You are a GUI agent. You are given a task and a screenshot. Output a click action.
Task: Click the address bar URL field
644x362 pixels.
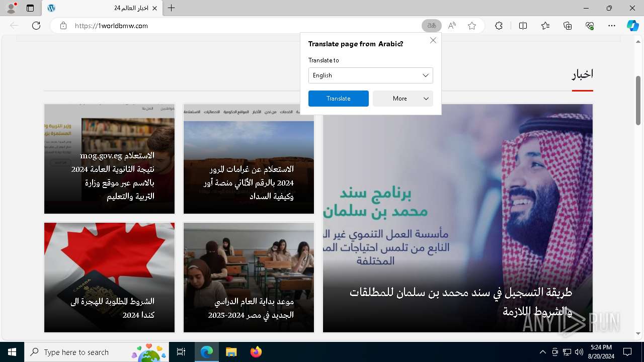[x=242, y=26]
